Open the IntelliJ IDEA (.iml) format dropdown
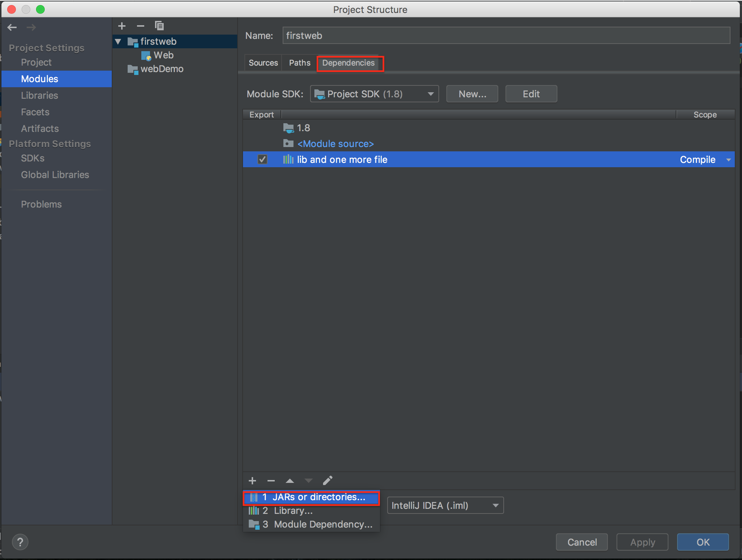742x560 pixels. click(x=445, y=506)
